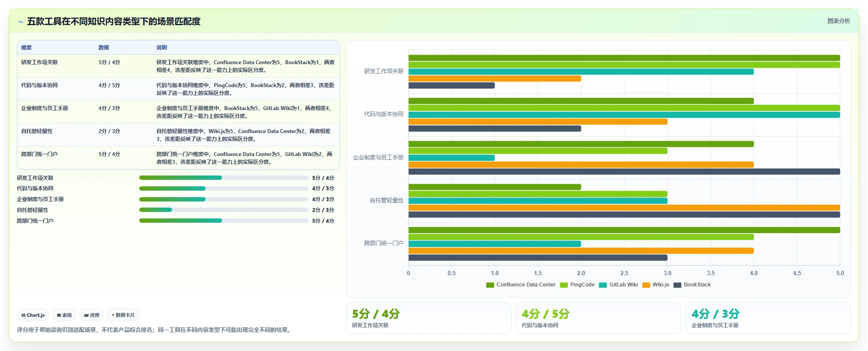Click the small icon before the title
Screen dimensions: 868x351
coord(20,22)
